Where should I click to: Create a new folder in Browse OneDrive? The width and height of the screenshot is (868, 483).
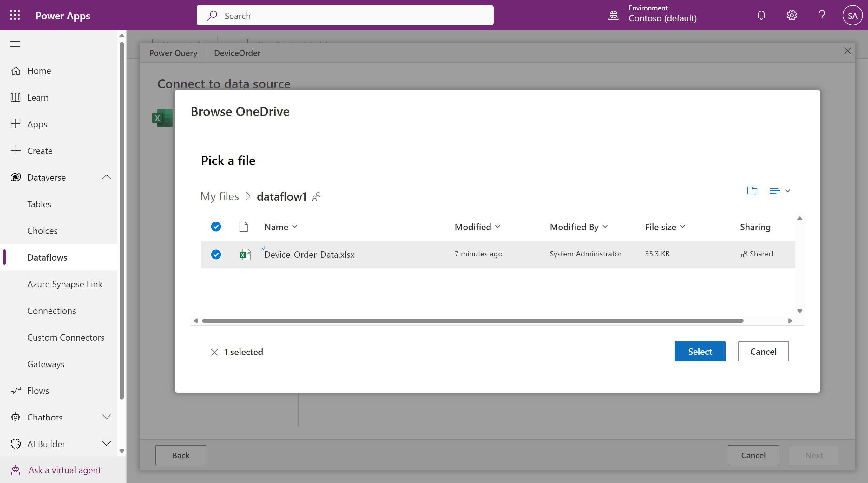click(752, 191)
